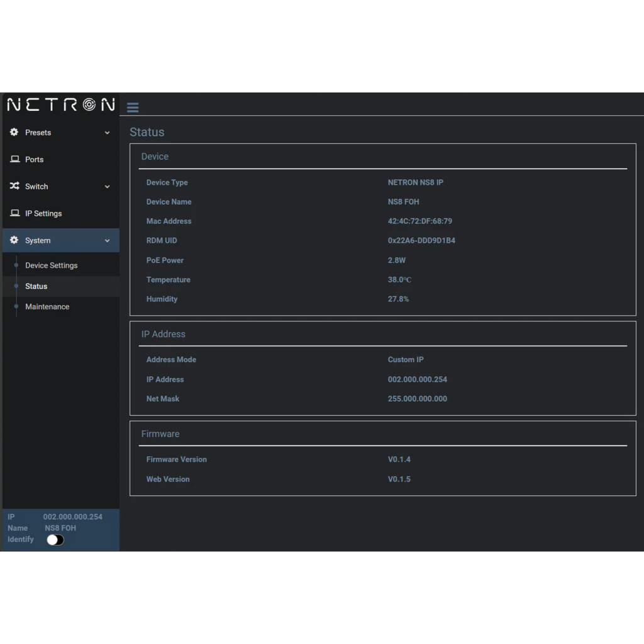
Task: Click the Presets gear icon in sidebar
Action: 13,132
